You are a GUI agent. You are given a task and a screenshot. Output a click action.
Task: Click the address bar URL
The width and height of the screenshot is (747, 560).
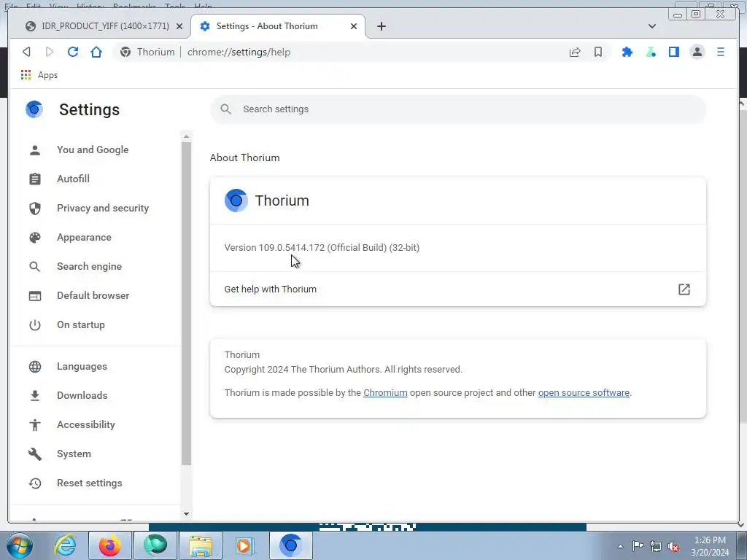(x=239, y=52)
